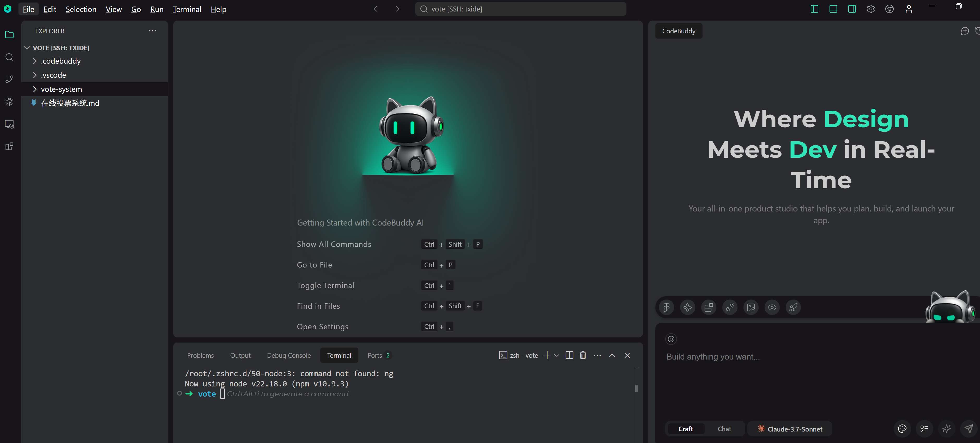Switch to Craft mode
The height and width of the screenshot is (443, 980).
[686, 429]
